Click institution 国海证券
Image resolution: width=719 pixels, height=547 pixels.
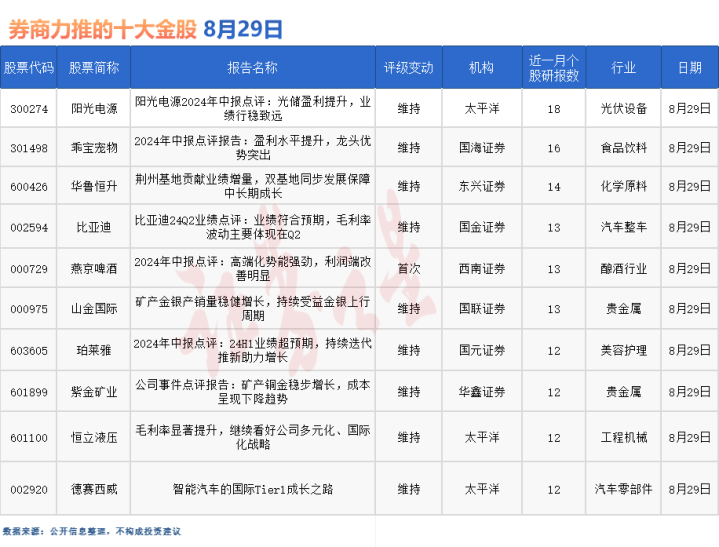coord(481,148)
